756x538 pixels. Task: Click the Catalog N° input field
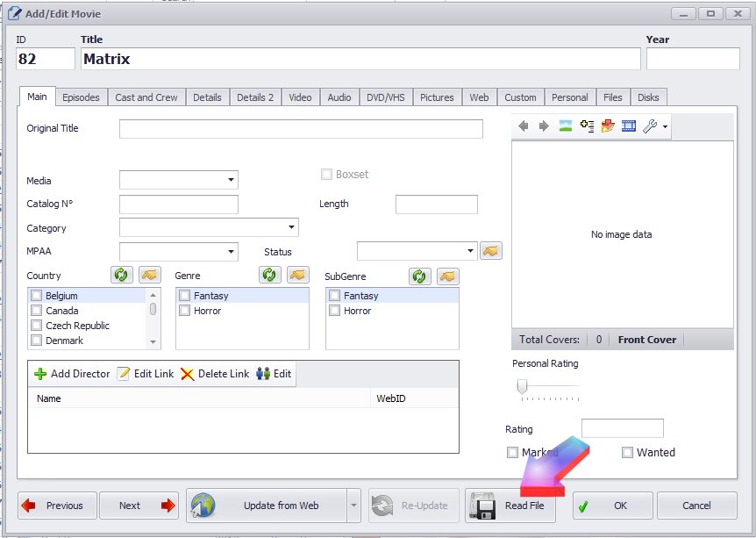pos(178,204)
